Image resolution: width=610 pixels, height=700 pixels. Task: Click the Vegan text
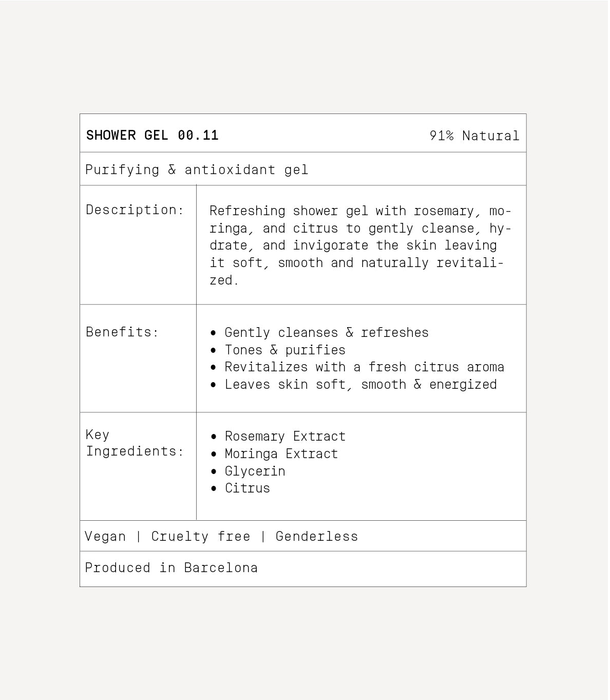click(x=105, y=536)
